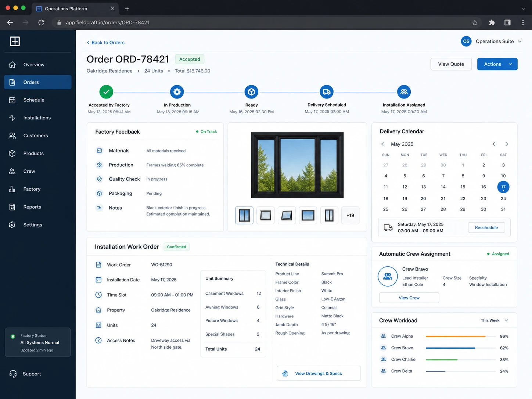The width and height of the screenshot is (532, 399).
Task: Click the Access Notes icon
Action: tap(98, 341)
